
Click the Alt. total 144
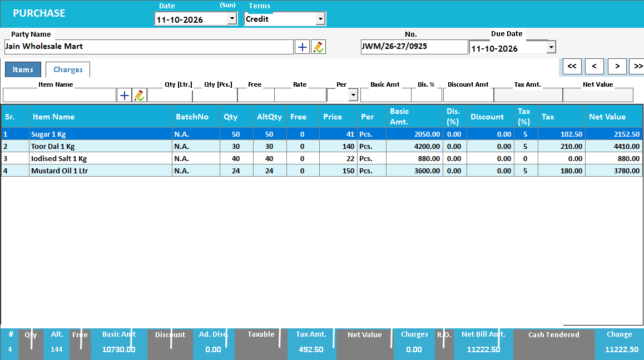pos(57,350)
